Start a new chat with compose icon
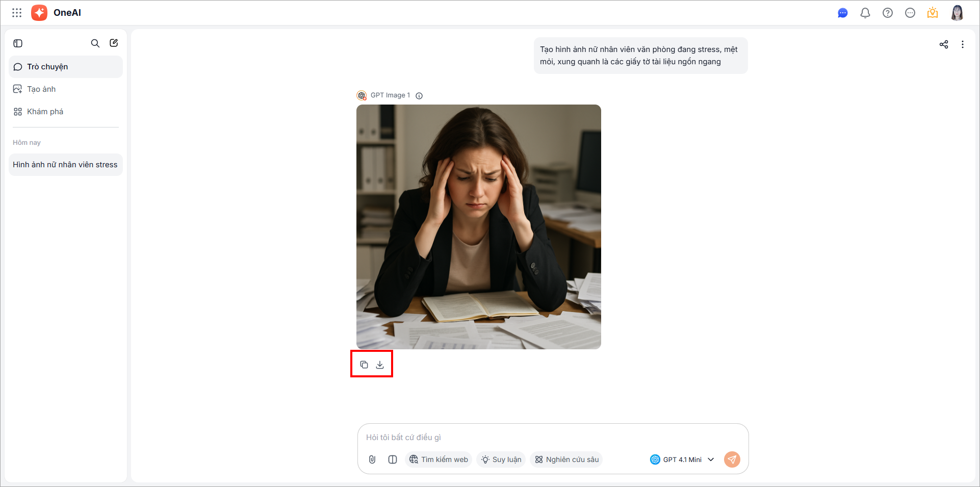 114,43
